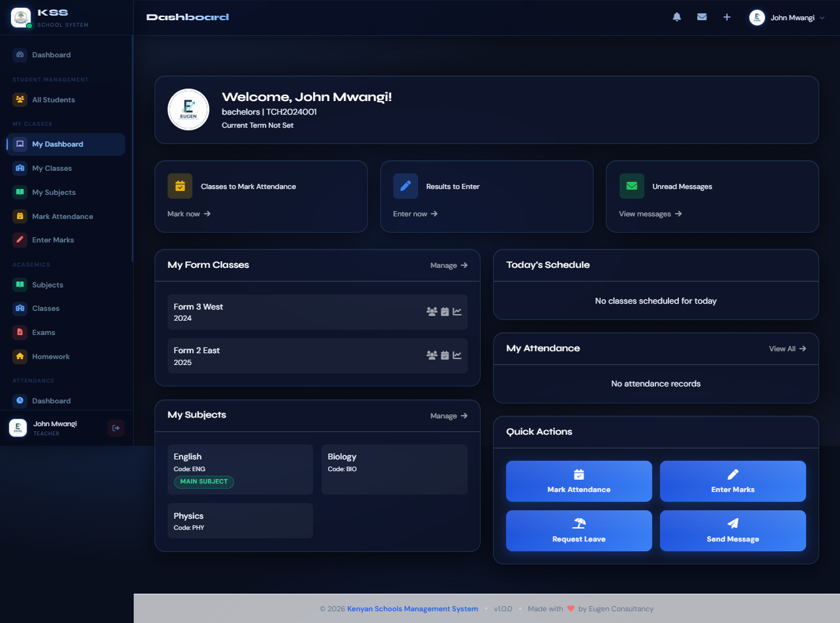
Task: Click the Classes to Mark Attendance calendar icon
Action: 180,186
